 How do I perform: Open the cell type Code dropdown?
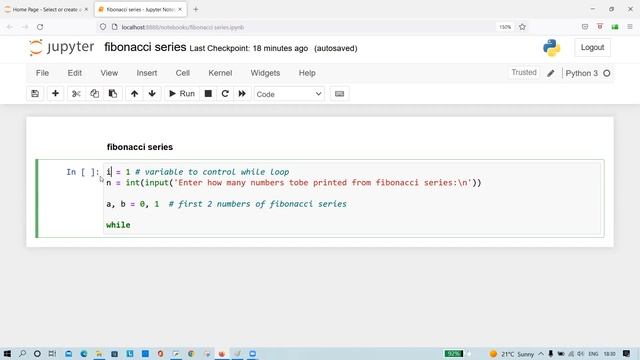(x=289, y=94)
